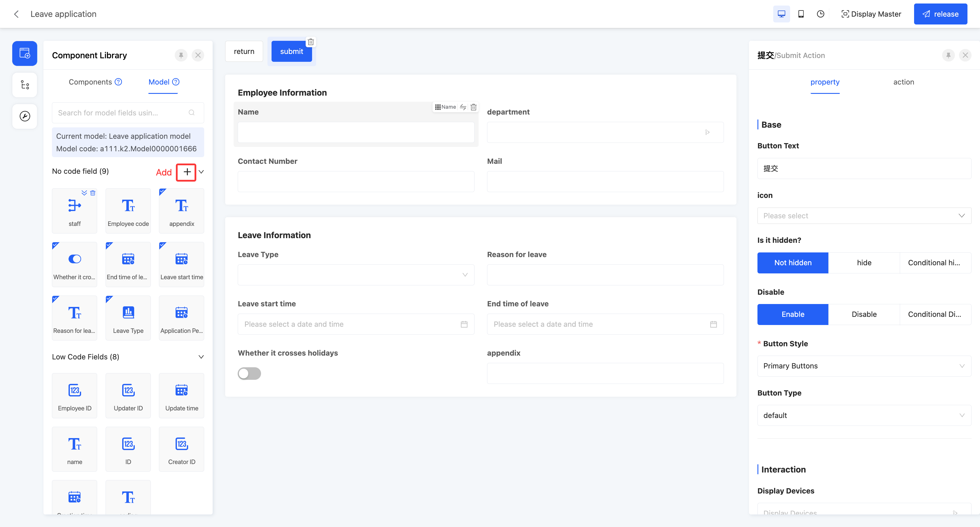Image resolution: width=980 pixels, height=527 pixels.
Task: Switch to mobile device preview icon
Action: (x=801, y=14)
